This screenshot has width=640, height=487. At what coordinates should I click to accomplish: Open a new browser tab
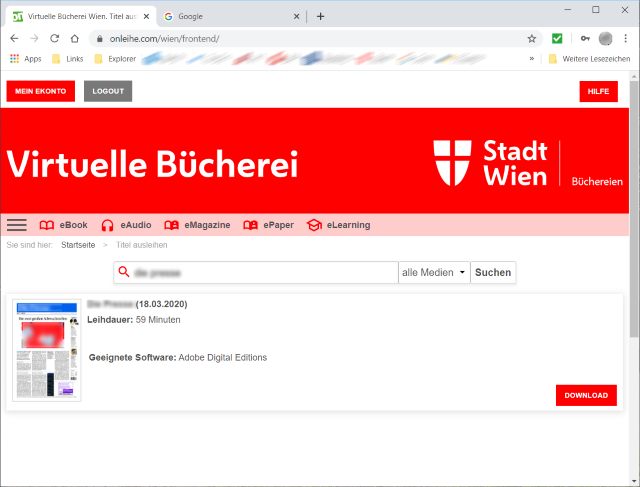tap(320, 16)
